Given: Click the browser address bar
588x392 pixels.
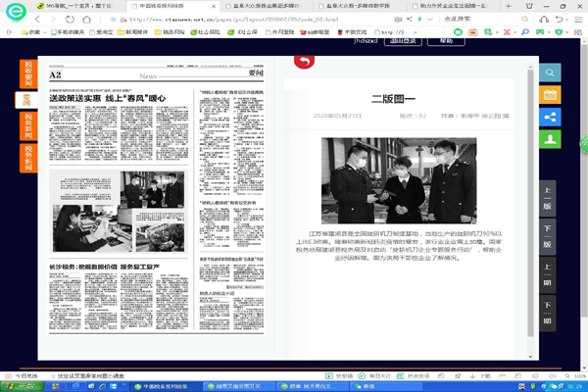Looking at the screenshot, I should 245,18.
